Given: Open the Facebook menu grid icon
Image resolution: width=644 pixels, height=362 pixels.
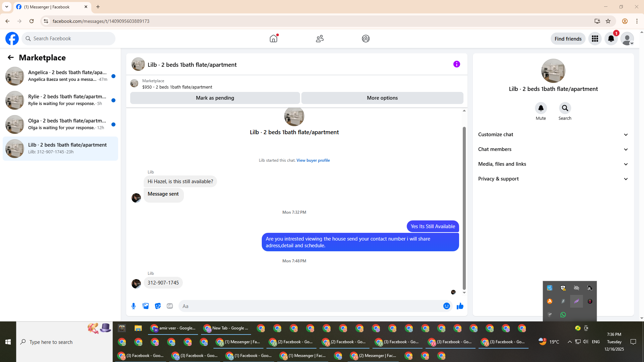Looking at the screenshot, I should pos(595,39).
